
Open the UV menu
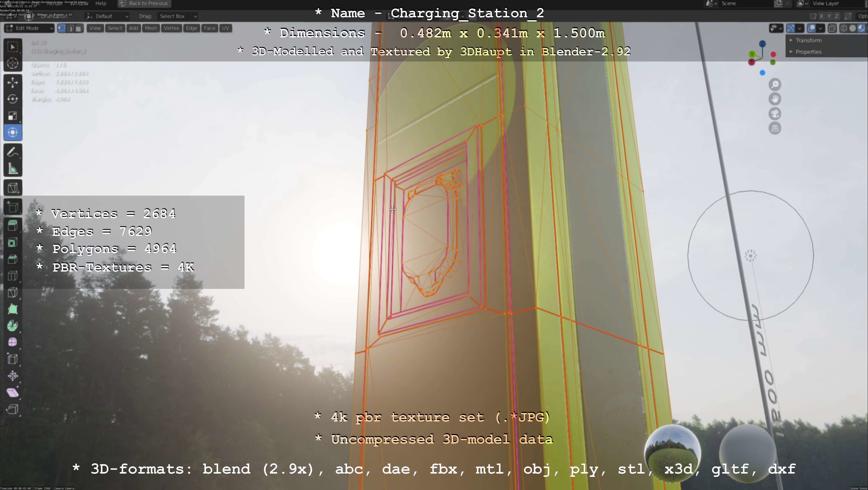[x=225, y=28]
